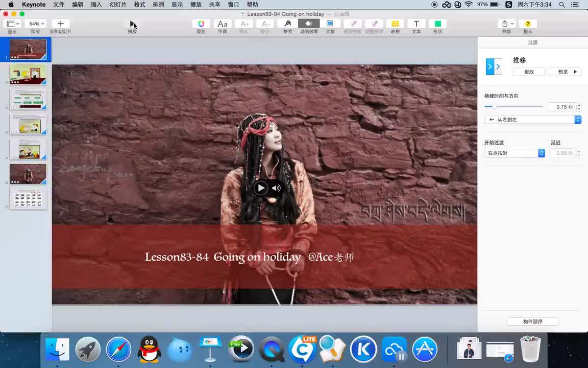The width and height of the screenshot is (588, 368).
Task: Click the smaller font A- icon
Action: pyautogui.click(x=265, y=24)
